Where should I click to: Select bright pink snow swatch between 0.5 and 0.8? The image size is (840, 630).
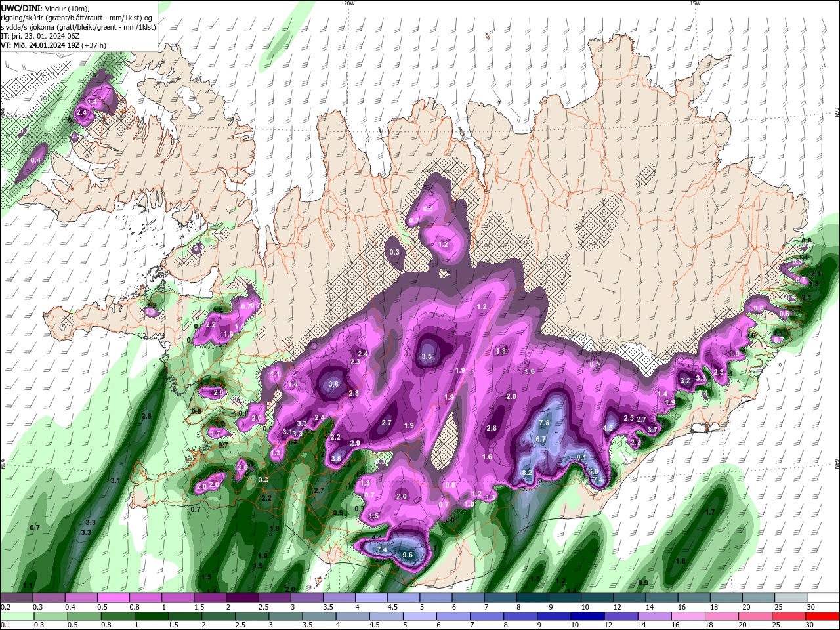click(x=113, y=598)
